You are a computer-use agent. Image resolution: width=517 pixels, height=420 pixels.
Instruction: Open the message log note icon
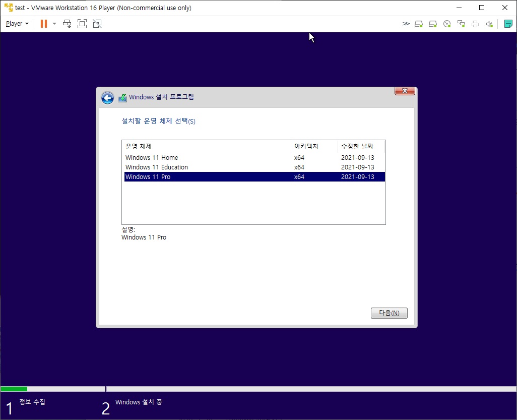point(508,24)
